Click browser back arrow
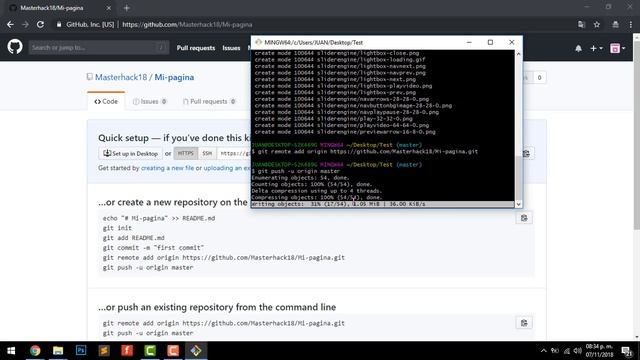The image size is (640, 360). (10, 24)
